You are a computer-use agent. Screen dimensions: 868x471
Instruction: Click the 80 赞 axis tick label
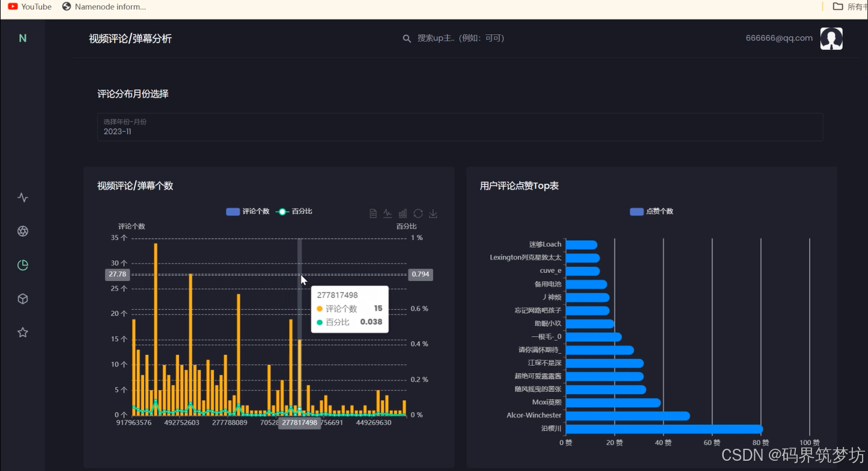click(x=761, y=443)
